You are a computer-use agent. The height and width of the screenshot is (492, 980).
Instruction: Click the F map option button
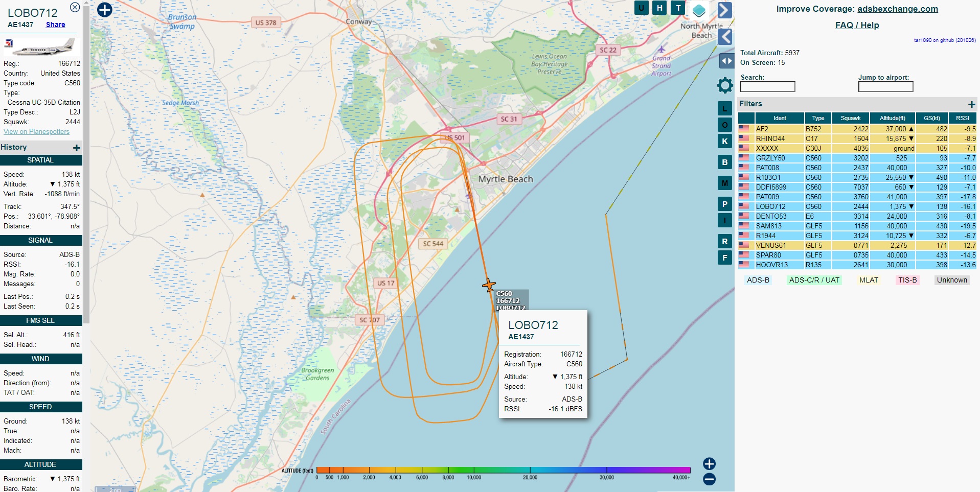[x=724, y=257]
